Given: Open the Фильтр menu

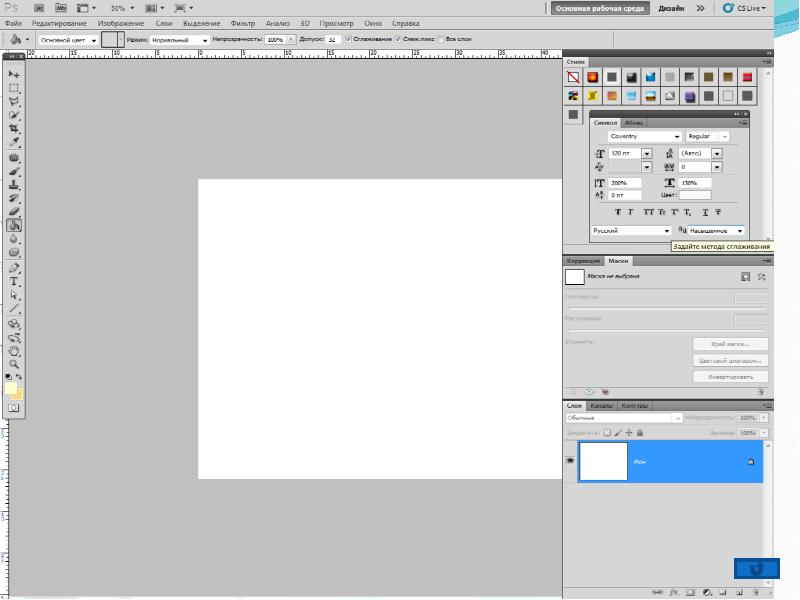Looking at the screenshot, I should [x=242, y=23].
